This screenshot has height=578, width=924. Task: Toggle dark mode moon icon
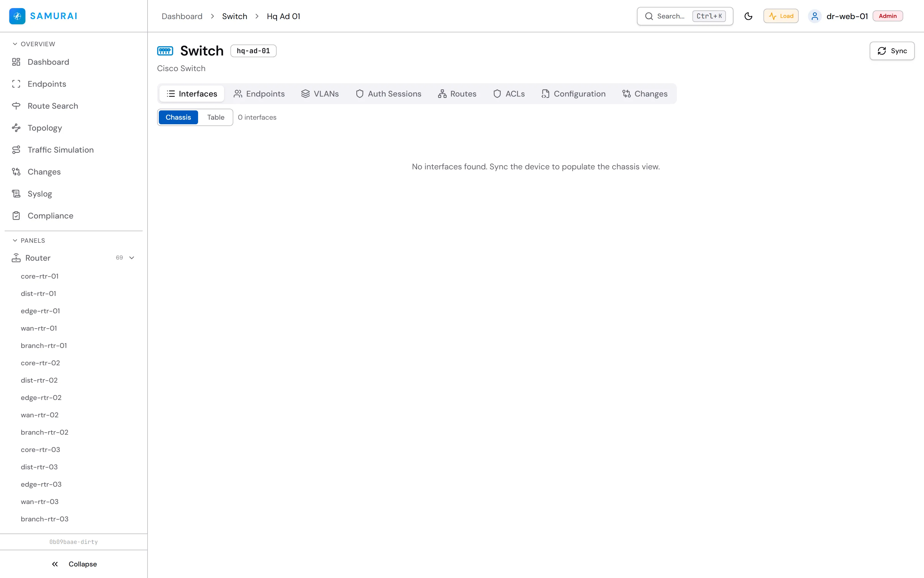(748, 16)
